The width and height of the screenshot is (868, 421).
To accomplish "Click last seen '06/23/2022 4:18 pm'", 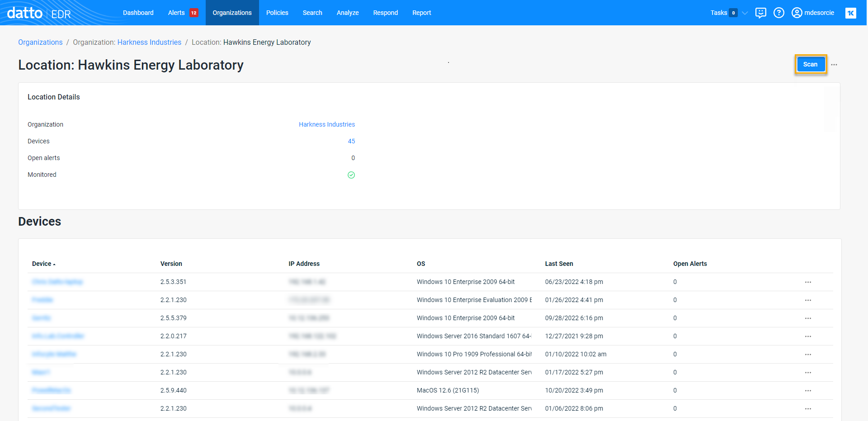I will 574,282.
